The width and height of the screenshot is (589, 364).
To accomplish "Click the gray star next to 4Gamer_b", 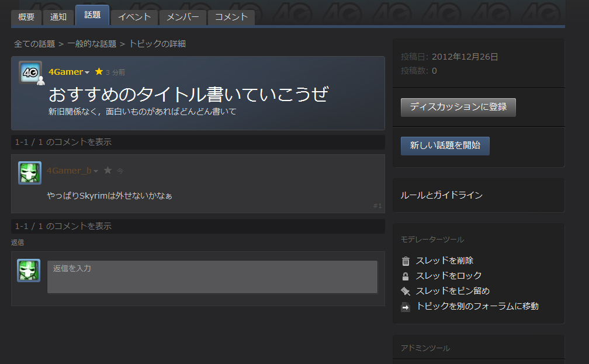I will (x=108, y=171).
